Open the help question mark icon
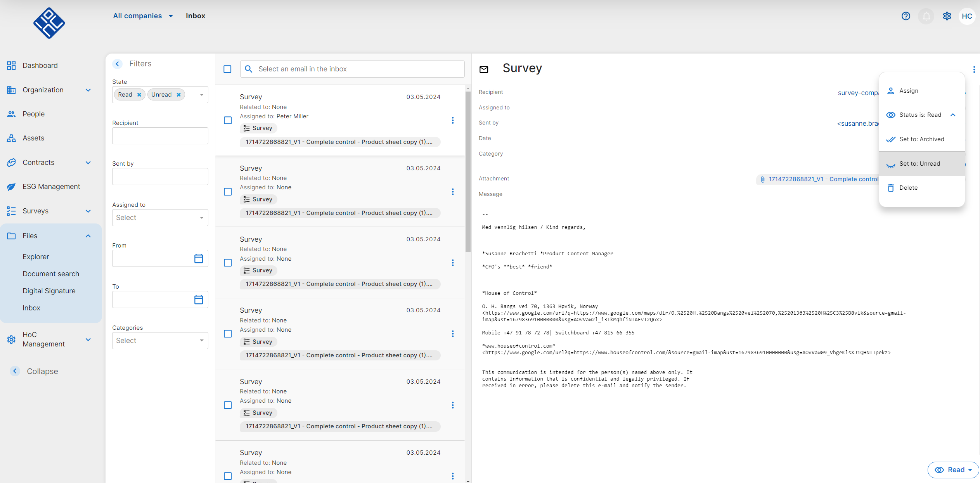Screen dimensions: 980x483 coord(906,16)
